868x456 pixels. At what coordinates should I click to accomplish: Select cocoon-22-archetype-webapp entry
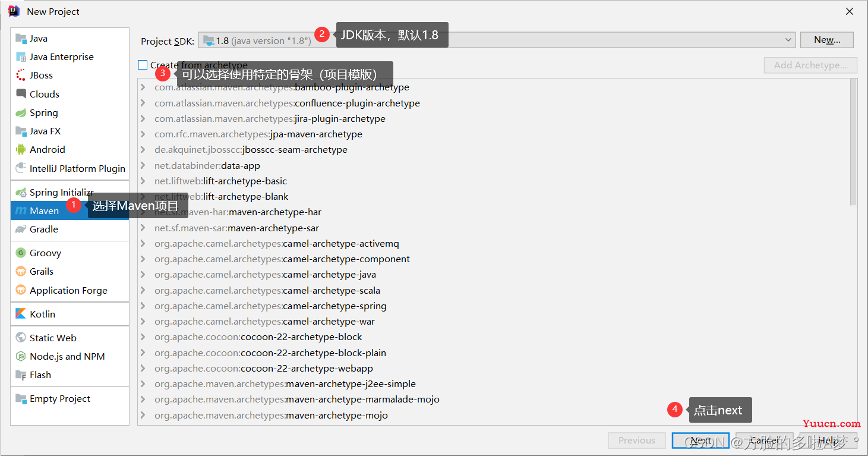(x=264, y=368)
